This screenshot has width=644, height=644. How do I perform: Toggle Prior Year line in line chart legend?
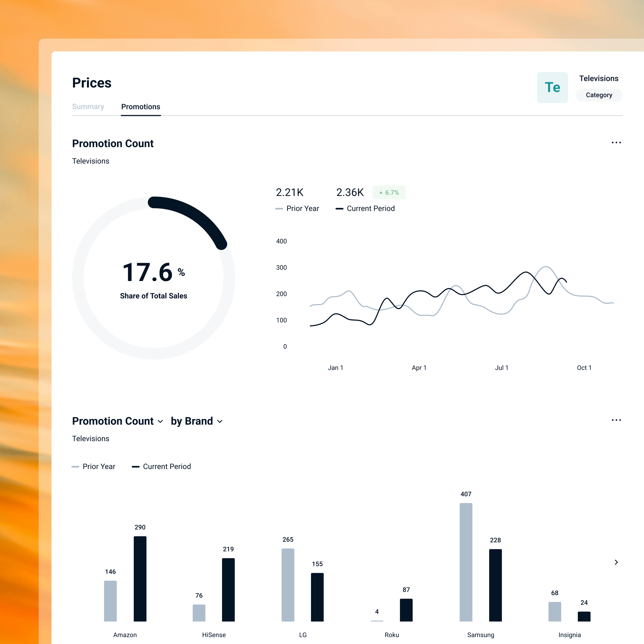tap(297, 208)
